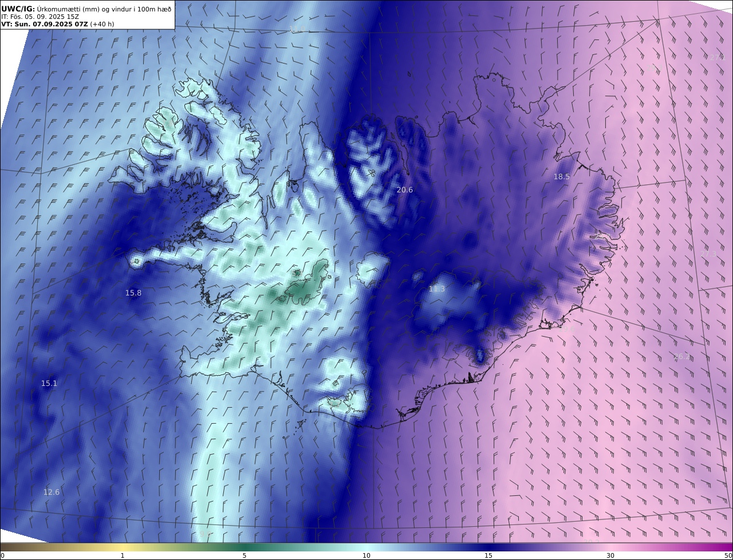Click the colorbar tick label 0
733x560 pixels.
(2, 555)
